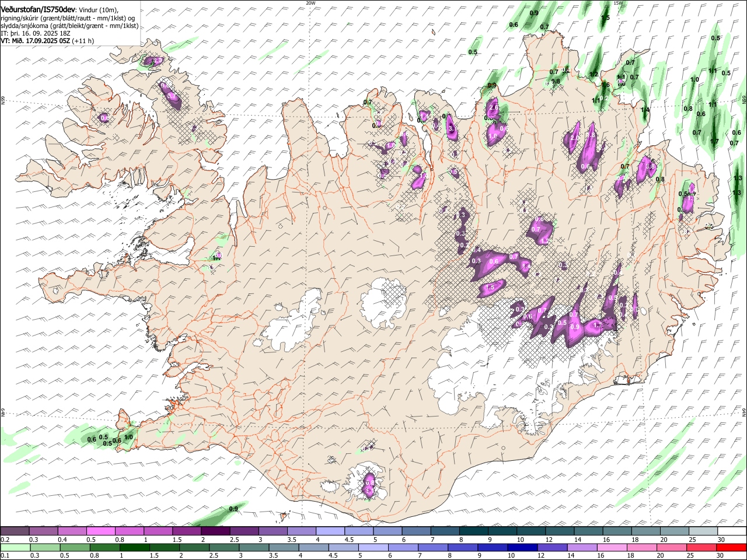Click the teal snow swatch between 10 and 12

pyautogui.click(x=530, y=531)
